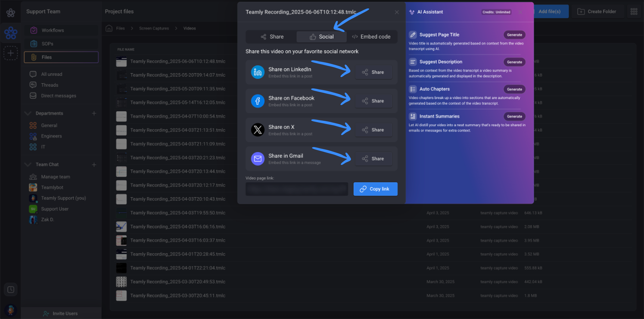Open Threads in the sidebar
Image resolution: width=644 pixels, height=319 pixels.
(49, 85)
